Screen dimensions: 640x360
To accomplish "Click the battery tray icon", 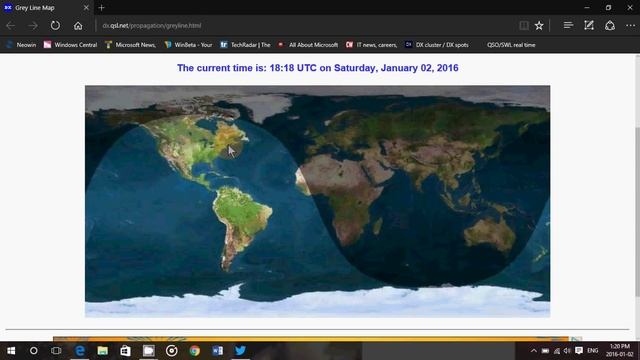I will pos(545,351).
